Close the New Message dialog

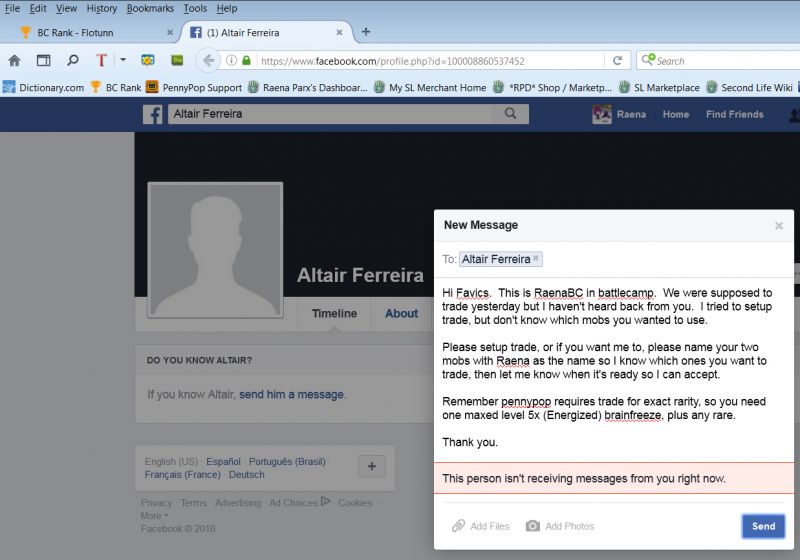(779, 226)
